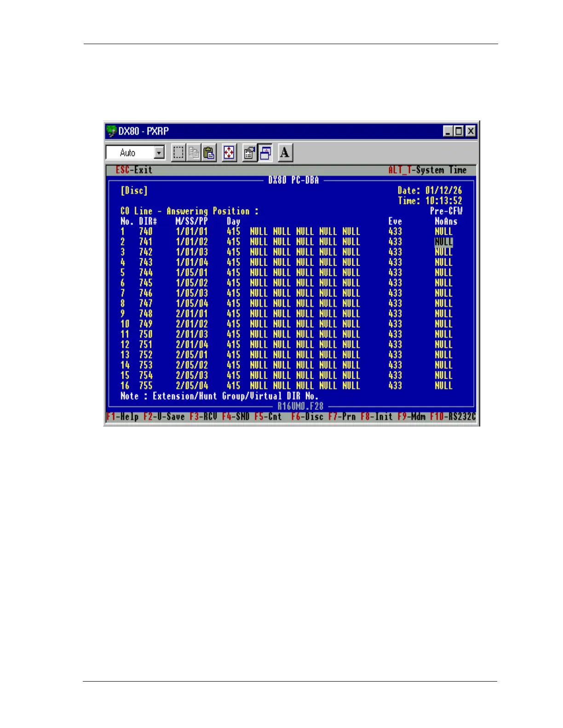Minimize the DX80 - PXRP window
This screenshot has height=728, width=563.
click(x=448, y=131)
